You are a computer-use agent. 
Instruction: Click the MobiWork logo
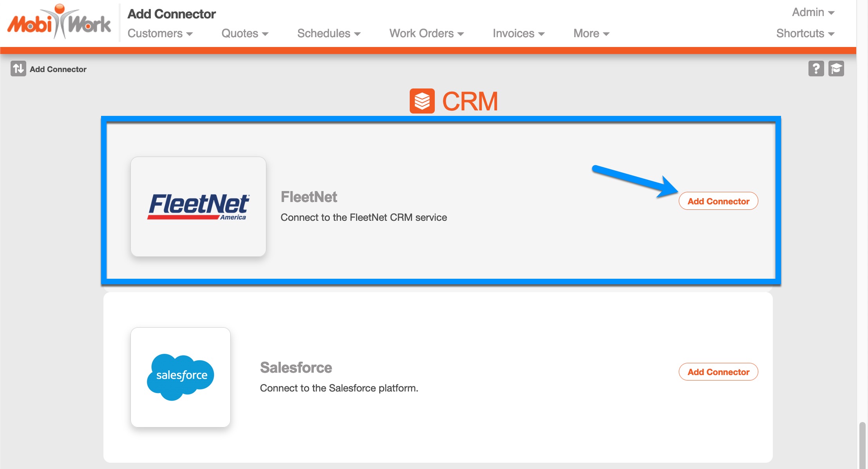pyautogui.click(x=59, y=22)
